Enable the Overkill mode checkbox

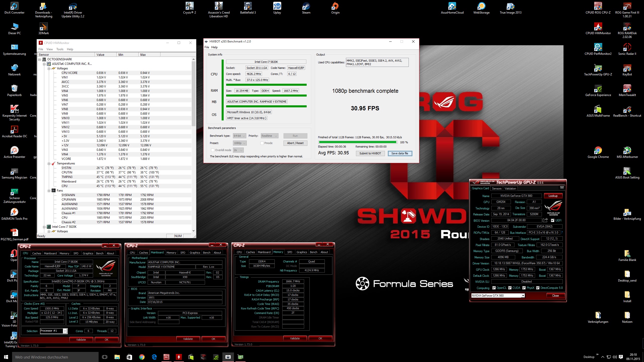213,150
